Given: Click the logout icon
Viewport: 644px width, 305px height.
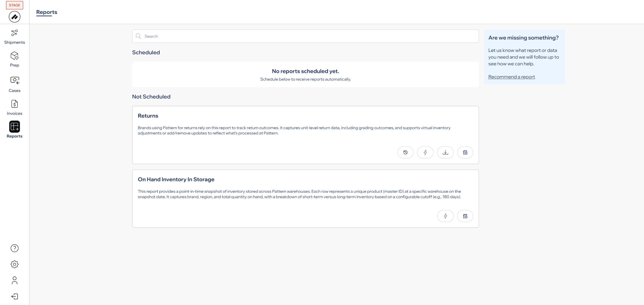Looking at the screenshot, I should click(14, 296).
